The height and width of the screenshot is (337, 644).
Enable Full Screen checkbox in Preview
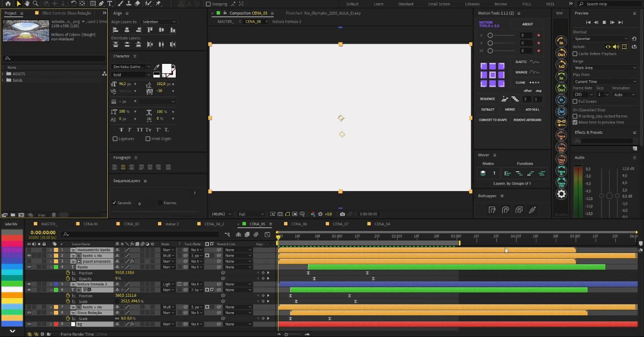[575, 101]
